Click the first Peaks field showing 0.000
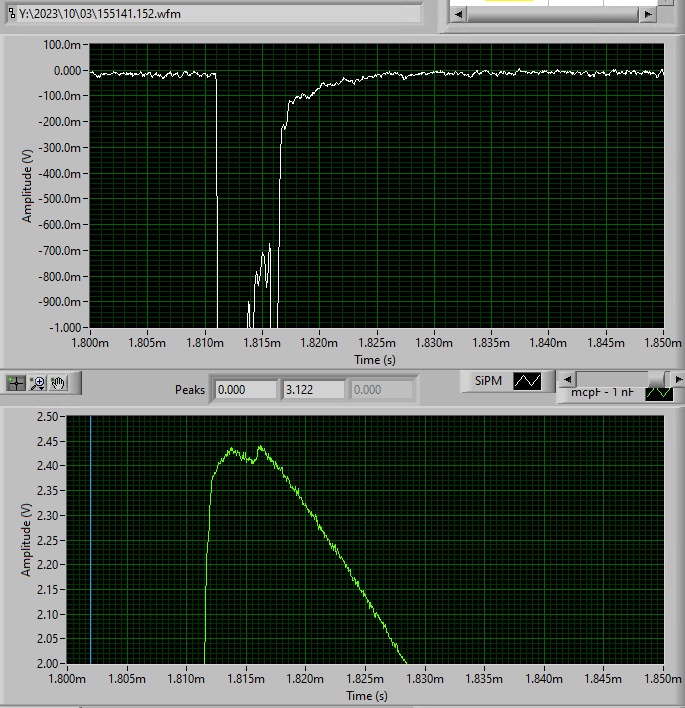This screenshot has width=685, height=708. coord(246,390)
